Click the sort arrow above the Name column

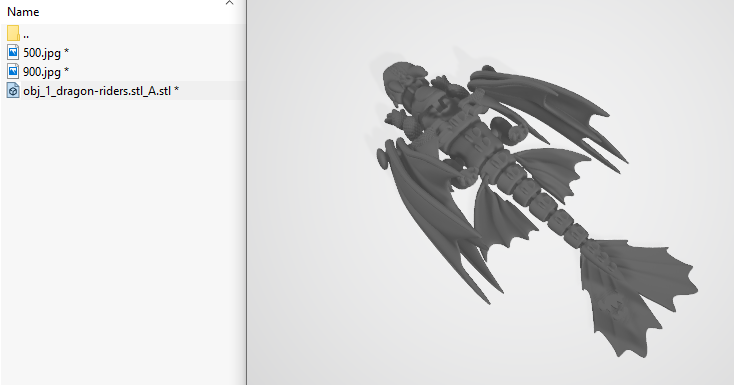tap(229, 3)
